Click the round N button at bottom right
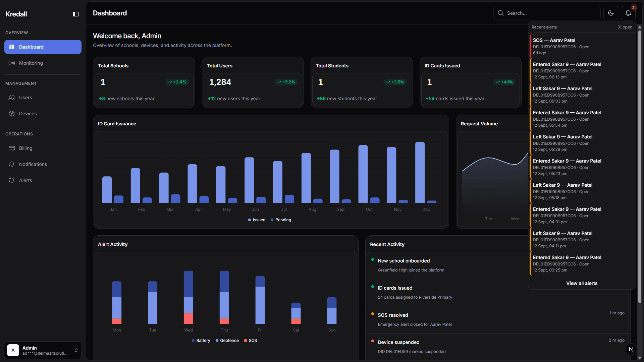Image resolution: width=644 pixels, height=362 pixels. [x=631, y=349]
